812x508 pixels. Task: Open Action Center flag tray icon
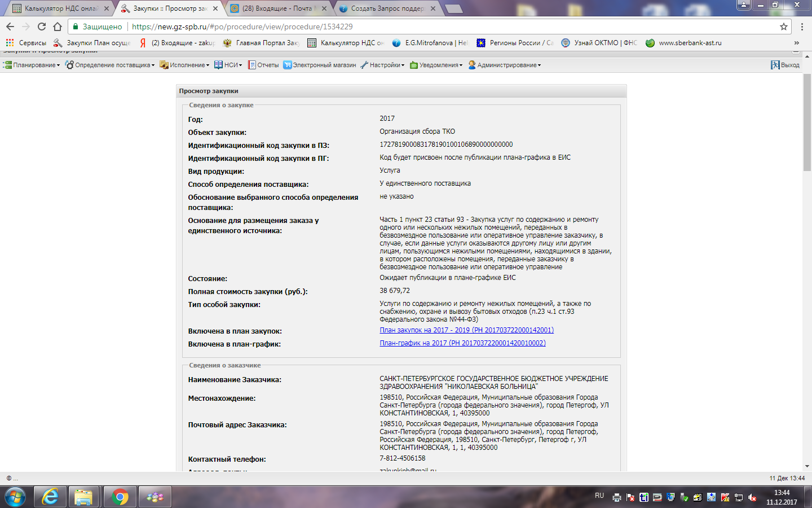coord(630,497)
